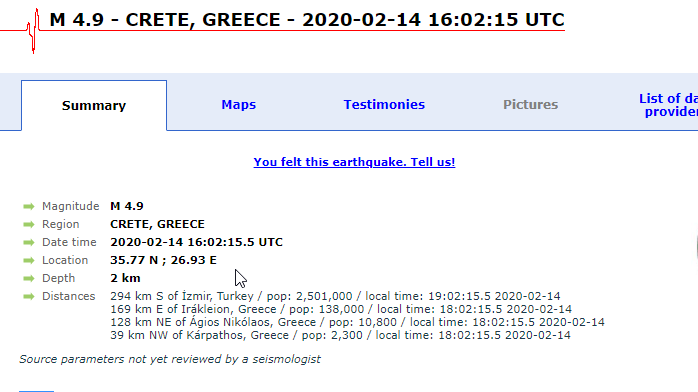This screenshot has width=698, height=392.
Task: Click the green arrow beside Location
Action: tap(29, 260)
